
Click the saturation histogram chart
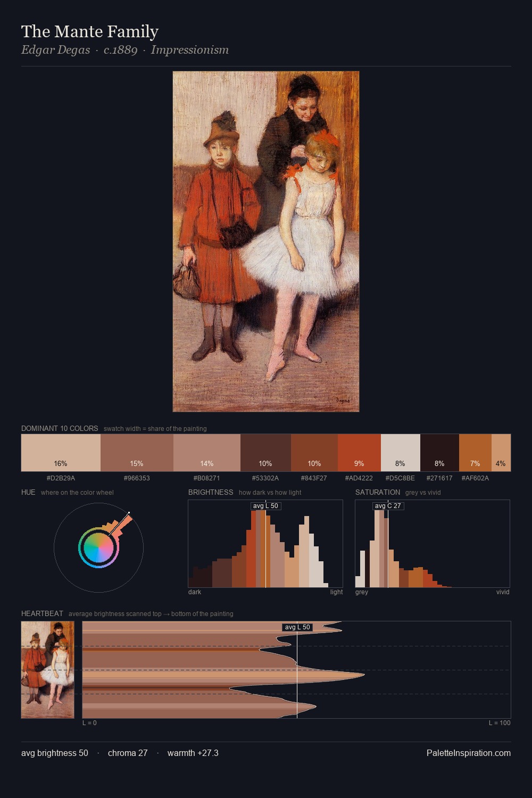(433, 544)
